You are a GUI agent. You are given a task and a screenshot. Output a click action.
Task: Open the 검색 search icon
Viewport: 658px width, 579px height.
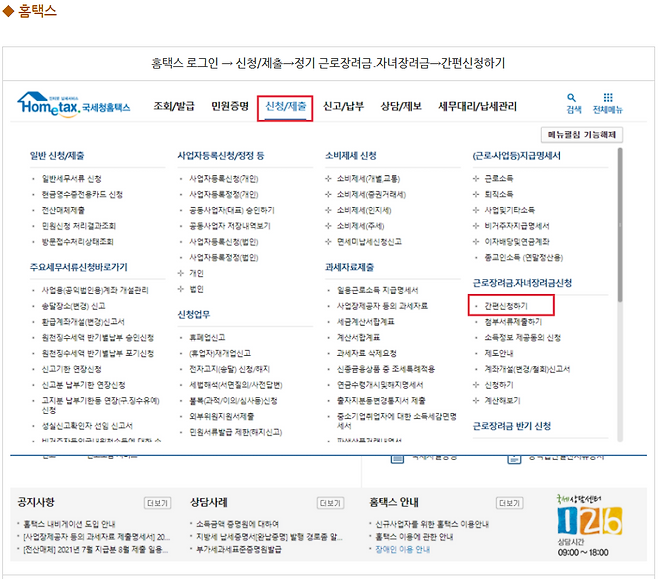(x=573, y=104)
